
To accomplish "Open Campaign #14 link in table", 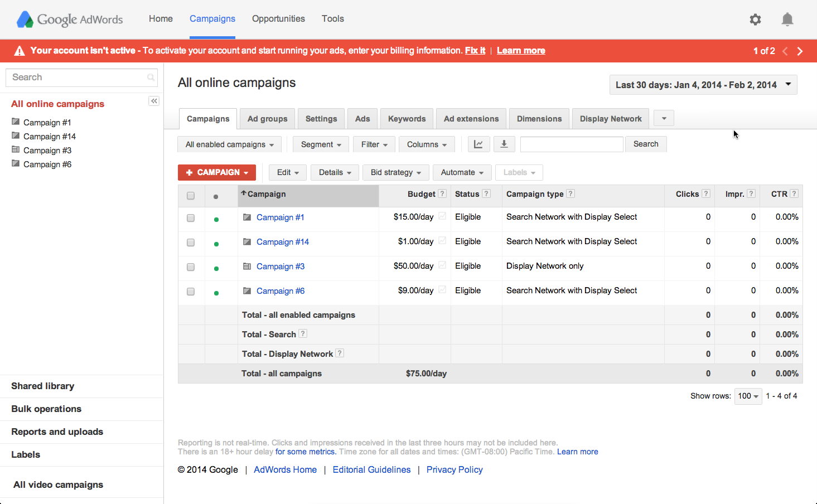I will 283,242.
